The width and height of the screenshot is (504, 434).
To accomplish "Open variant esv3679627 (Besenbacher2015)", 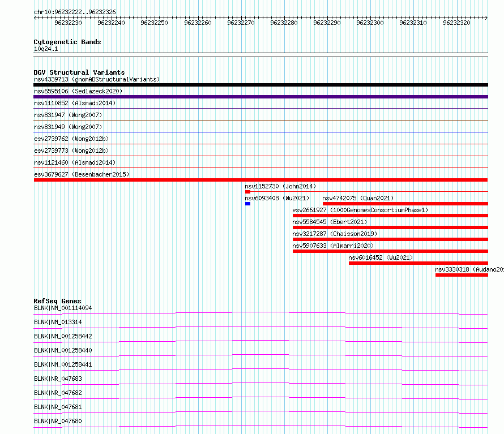I will pos(82,174).
